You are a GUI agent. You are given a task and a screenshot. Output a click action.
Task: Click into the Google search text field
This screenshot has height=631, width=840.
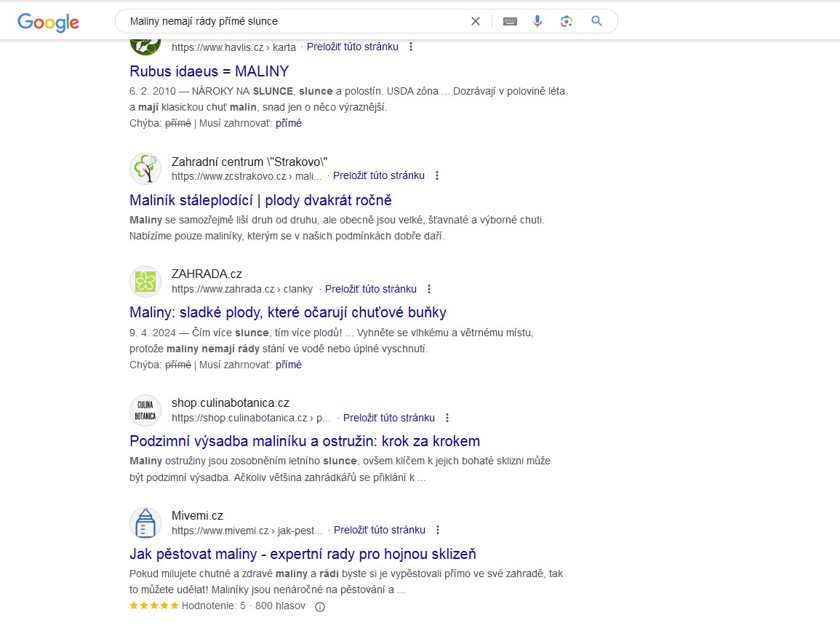pyautogui.click(x=291, y=21)
